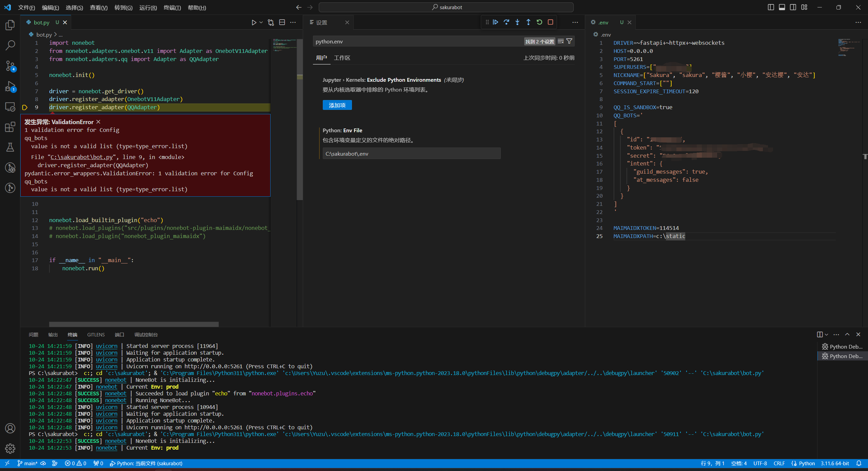Open the settings filter funnel
The width and height of the screenshot is (868, 471).
click(x=569, y=41)
